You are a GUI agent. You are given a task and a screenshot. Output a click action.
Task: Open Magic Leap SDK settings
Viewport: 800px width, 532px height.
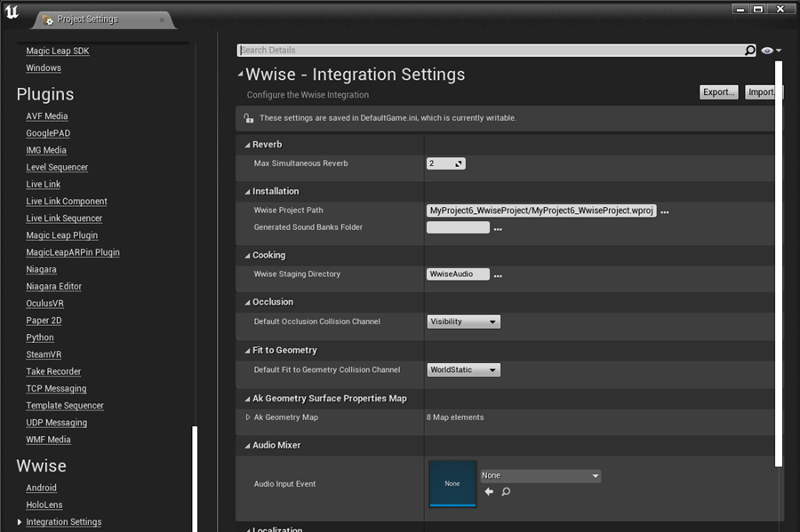tap(58, 51)
